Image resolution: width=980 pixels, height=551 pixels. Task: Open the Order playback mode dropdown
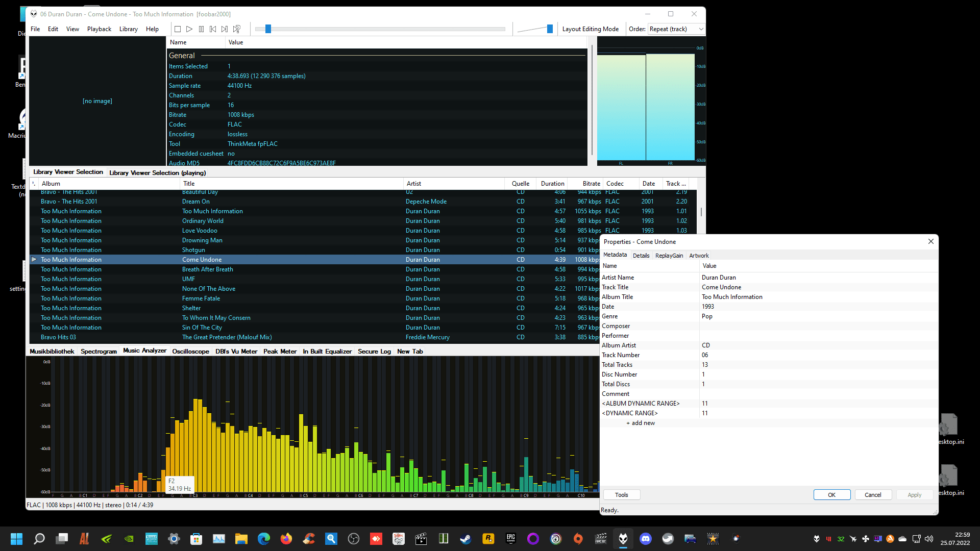pos(676,29)
